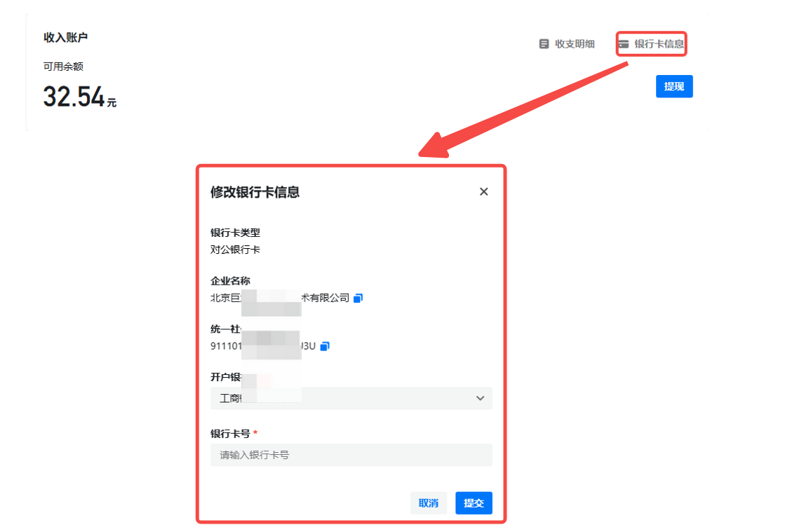The image size is (811, 532).
Task: Close the 修改银行卡信息 dialog with X
Action: (x=483, y=192)
